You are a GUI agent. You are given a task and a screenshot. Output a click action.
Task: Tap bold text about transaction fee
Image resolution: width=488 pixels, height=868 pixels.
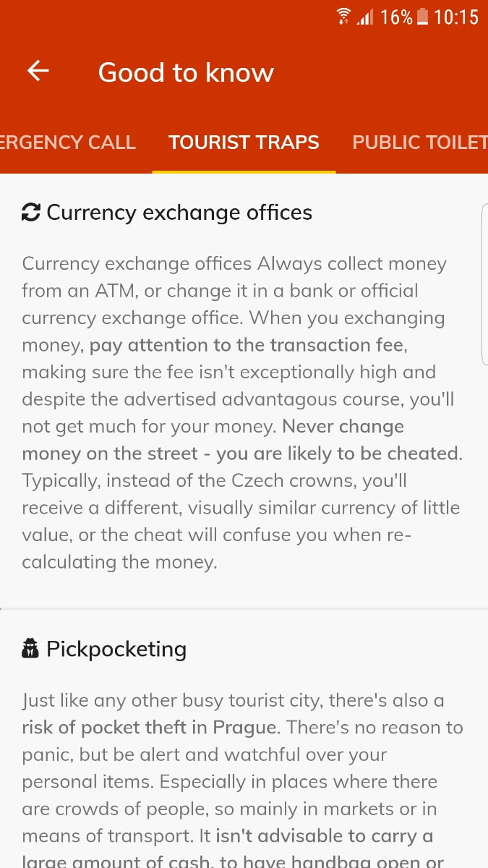tap(246, 346)
